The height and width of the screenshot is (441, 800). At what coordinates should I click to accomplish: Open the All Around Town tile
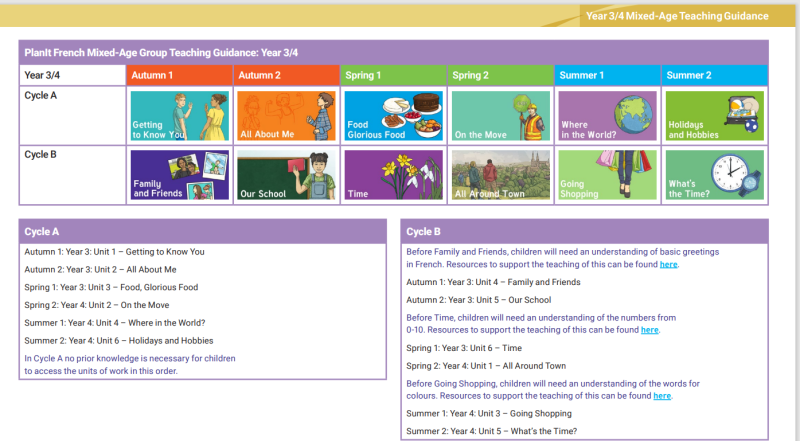pyautogui.click(x=501, y=175)
